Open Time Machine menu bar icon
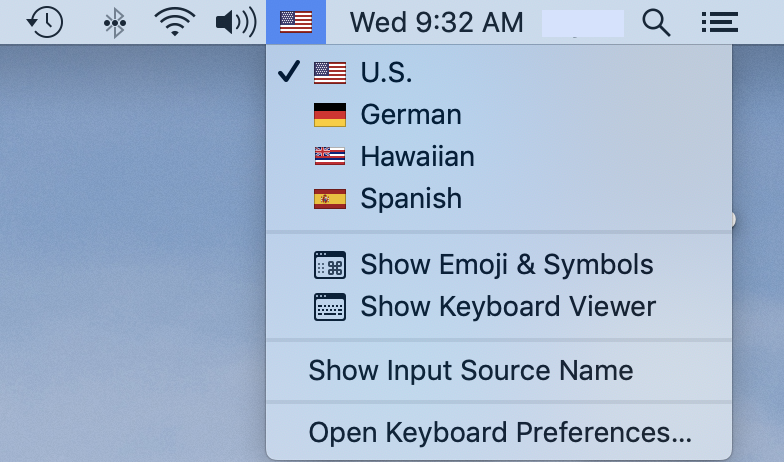784x462 pixels. [44, 22]
